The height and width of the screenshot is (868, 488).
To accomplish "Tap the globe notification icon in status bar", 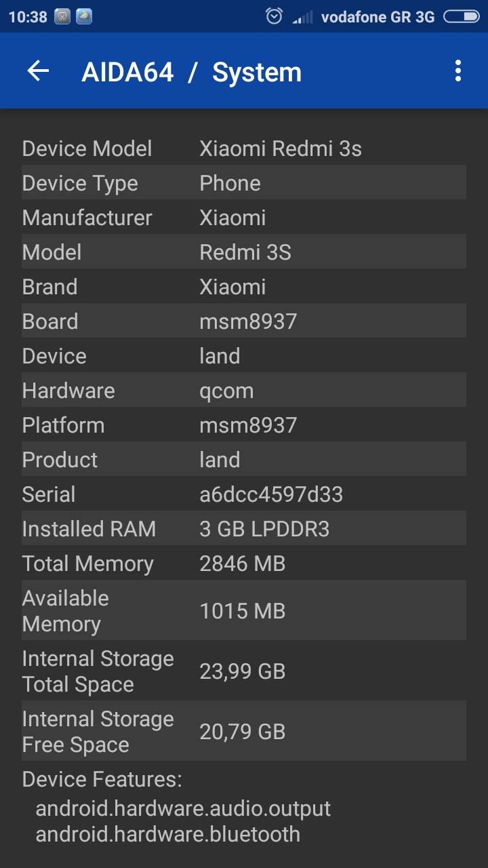I will tap(84, 16).
